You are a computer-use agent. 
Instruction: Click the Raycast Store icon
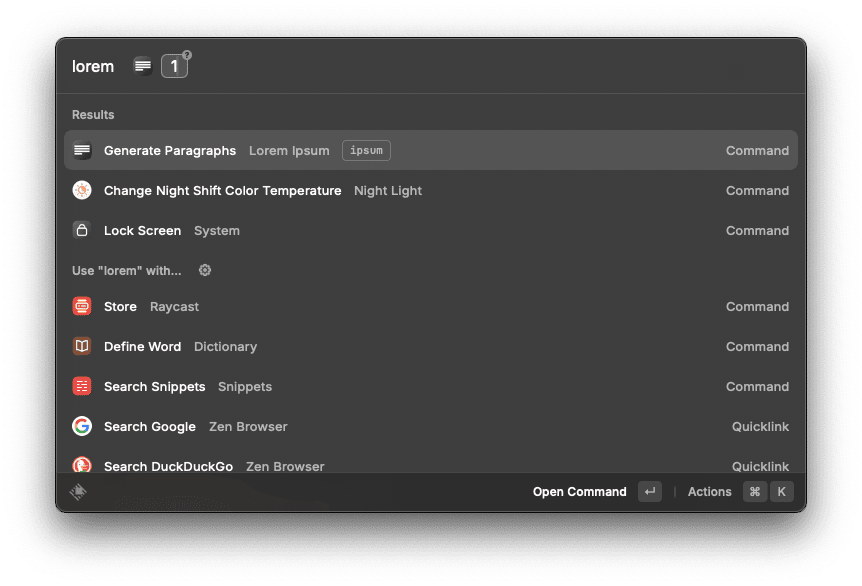point(82,306)
